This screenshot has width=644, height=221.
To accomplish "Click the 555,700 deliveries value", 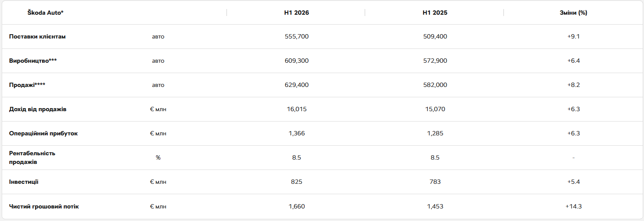I will click(296, 37).
